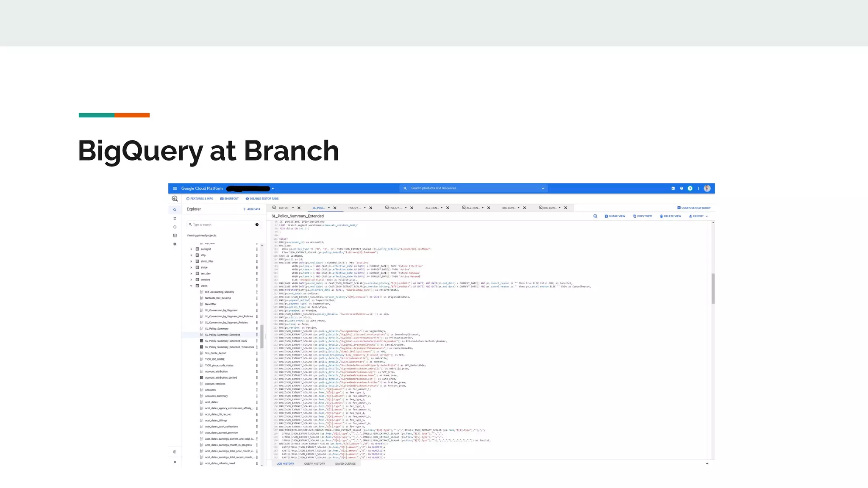Open actions menu for views dataset
The height and width of the screenshot is (488, 868).
(x=257, y=286)
